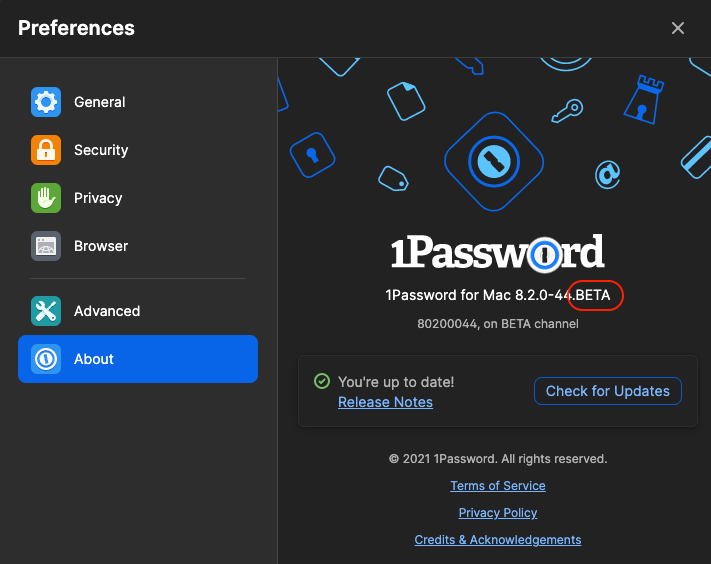Image resolution: width=711 pixels, height=564 pixels.
Task: Open Credits & Acknowledgements link
Action: 497,540
